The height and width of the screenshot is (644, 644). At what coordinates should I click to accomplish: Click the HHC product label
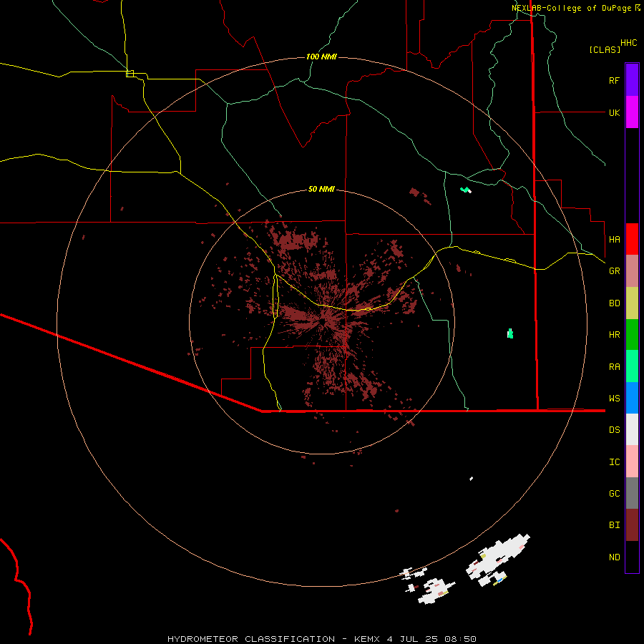click(628, 43)
